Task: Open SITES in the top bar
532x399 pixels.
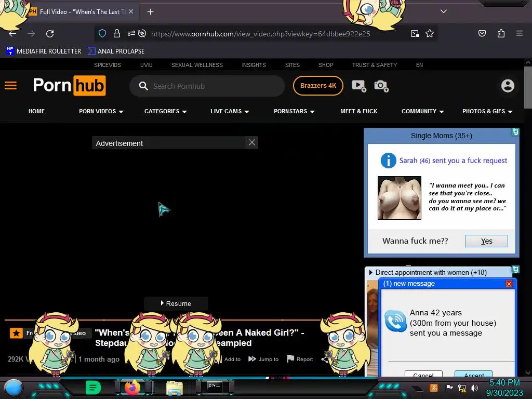Action: point(292,65)
